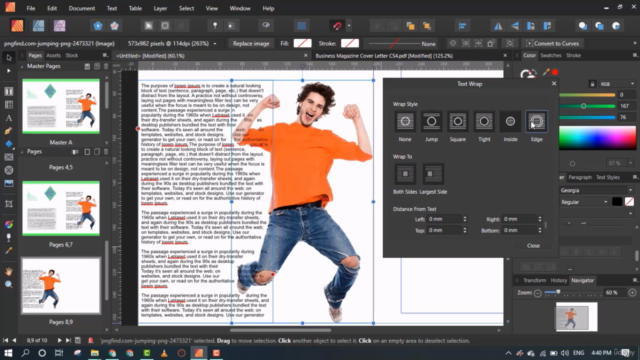The image size is (640, 360).
Task: Collapse the Pages section
Action: coord(22,152)
